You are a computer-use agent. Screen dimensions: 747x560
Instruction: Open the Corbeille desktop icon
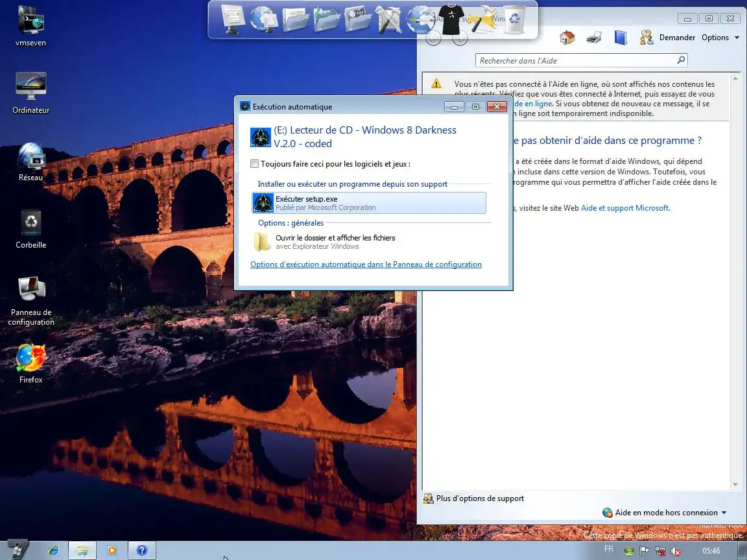(x=30, y=229)
